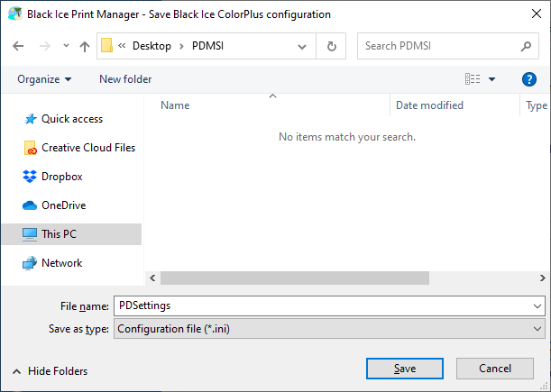Open the Help question mark icon
The height and width of the screenshot is (392, 551).
[529, 79]
